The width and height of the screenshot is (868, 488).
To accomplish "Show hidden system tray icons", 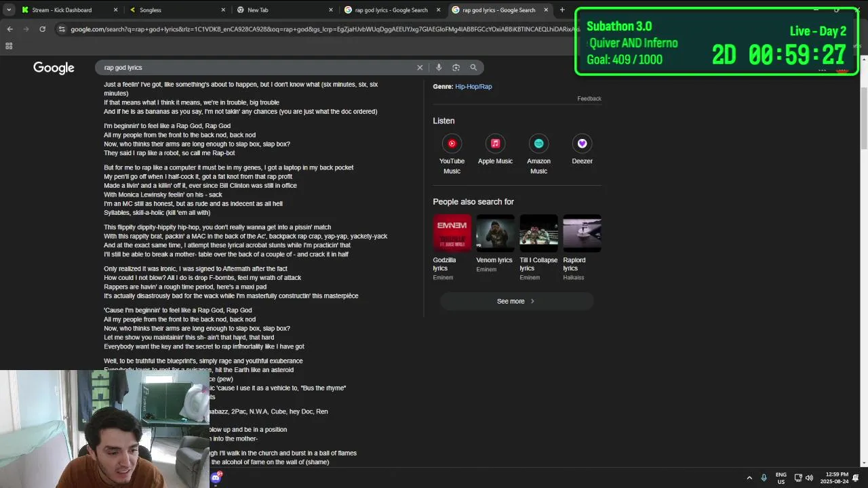I will [749, 478].
